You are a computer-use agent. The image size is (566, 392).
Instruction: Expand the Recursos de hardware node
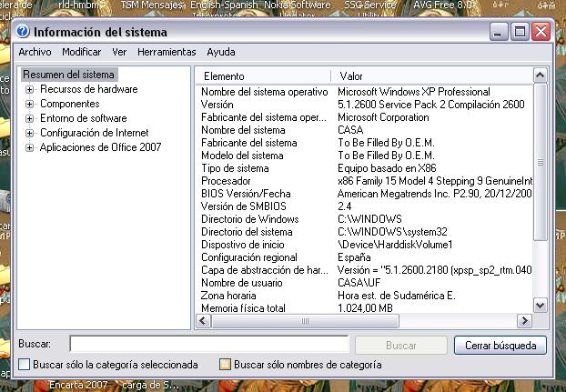pyautogui.click(x=30, y=89)
